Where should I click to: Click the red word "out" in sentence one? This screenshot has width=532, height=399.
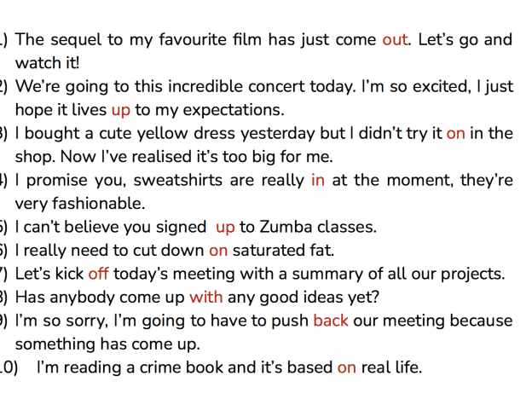click(395, 40)
